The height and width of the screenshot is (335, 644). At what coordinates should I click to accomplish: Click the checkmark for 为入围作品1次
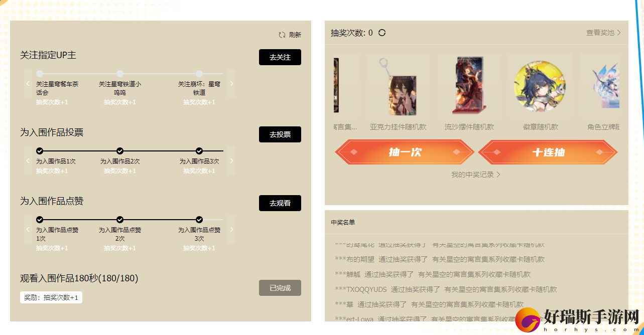tap(40, 151)
